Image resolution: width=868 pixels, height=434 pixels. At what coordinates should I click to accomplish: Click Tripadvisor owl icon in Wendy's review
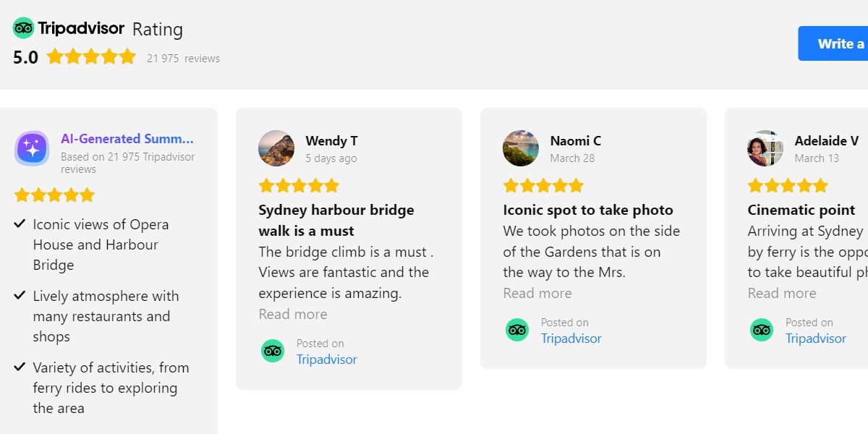[273, 351]
